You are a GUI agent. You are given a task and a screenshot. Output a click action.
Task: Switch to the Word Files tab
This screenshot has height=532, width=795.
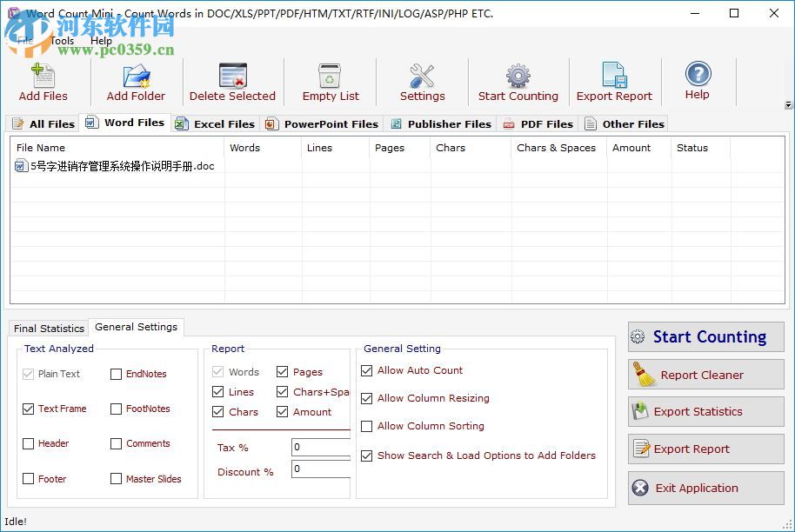click(124, 123)
